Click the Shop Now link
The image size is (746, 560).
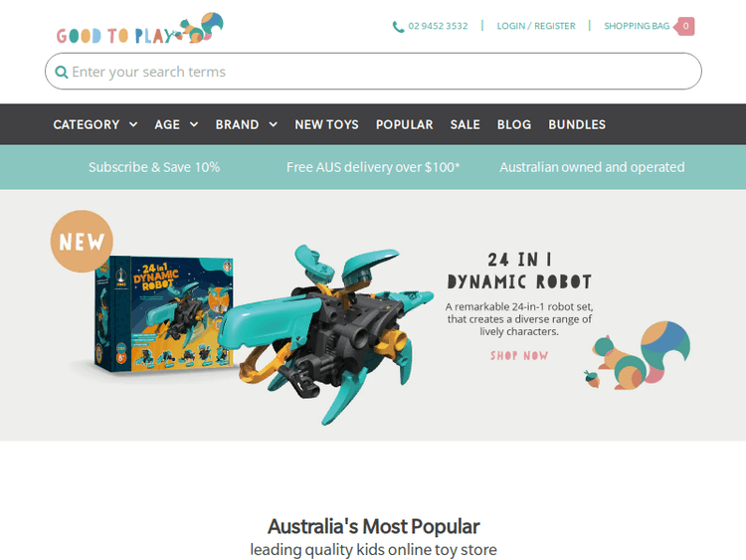519,355
